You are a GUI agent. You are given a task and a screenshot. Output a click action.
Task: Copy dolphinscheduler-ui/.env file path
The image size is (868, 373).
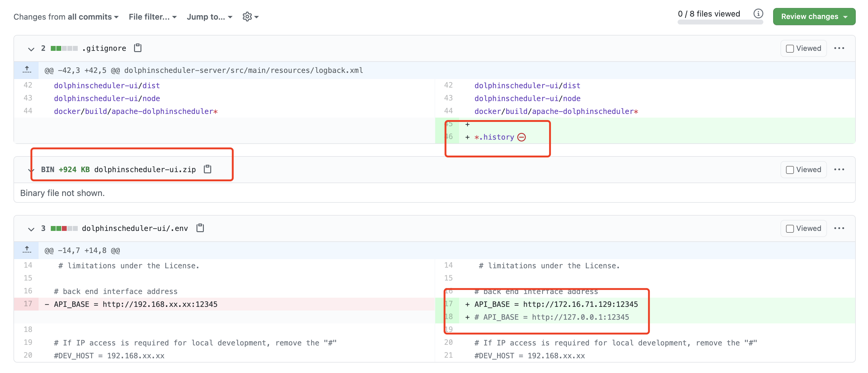[x=200, y=228]
